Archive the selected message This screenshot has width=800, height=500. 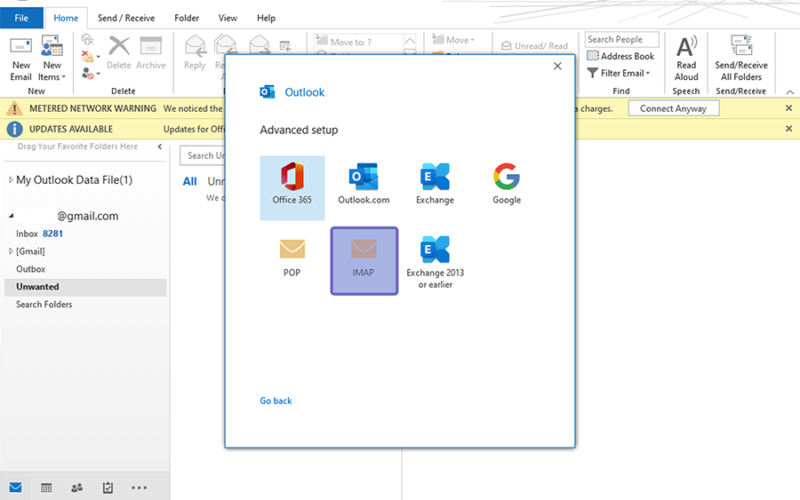(151, 53)
